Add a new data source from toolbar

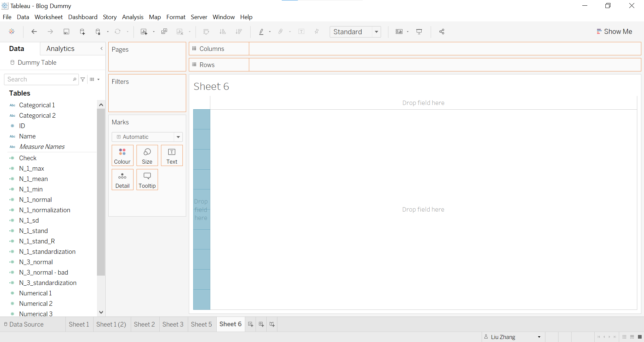point(82,32)
